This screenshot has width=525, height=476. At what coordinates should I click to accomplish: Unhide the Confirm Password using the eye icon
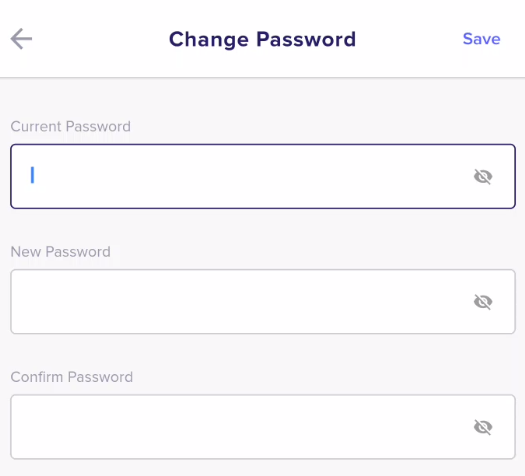[x=483, y=427]
